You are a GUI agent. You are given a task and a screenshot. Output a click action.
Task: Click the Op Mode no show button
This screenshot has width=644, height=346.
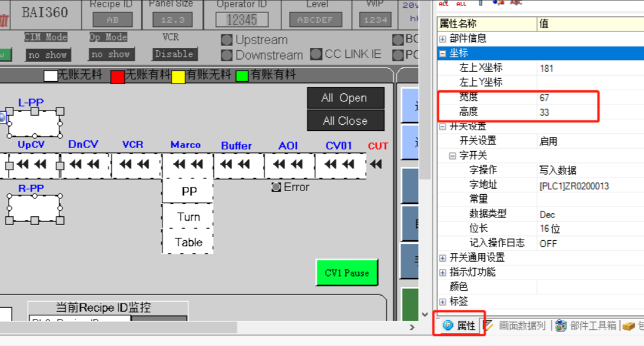coord(111,54)
